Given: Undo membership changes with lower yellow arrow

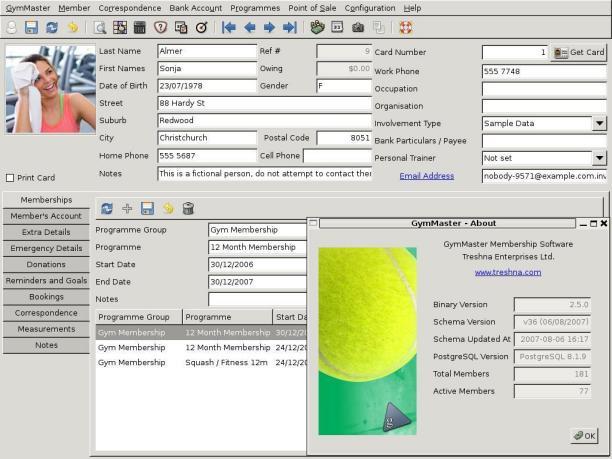Looking at the screenshot, I should pyautogui.click(x=168, y=208).
